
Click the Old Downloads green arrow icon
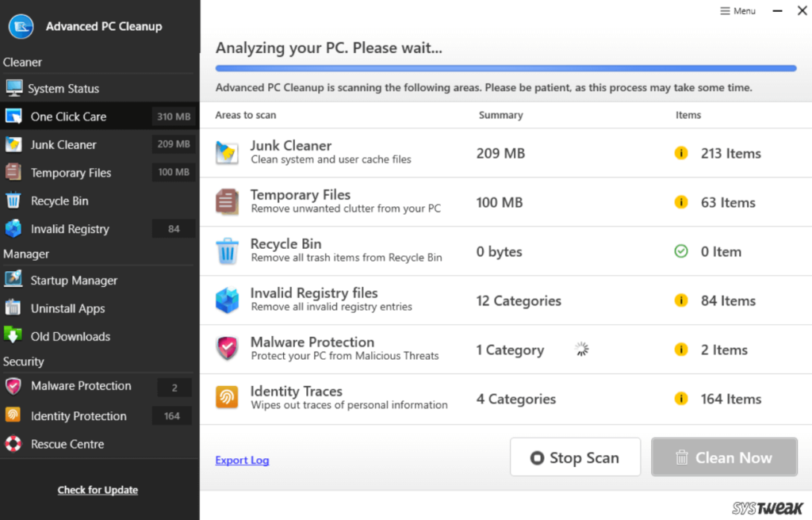pos(13,335)
